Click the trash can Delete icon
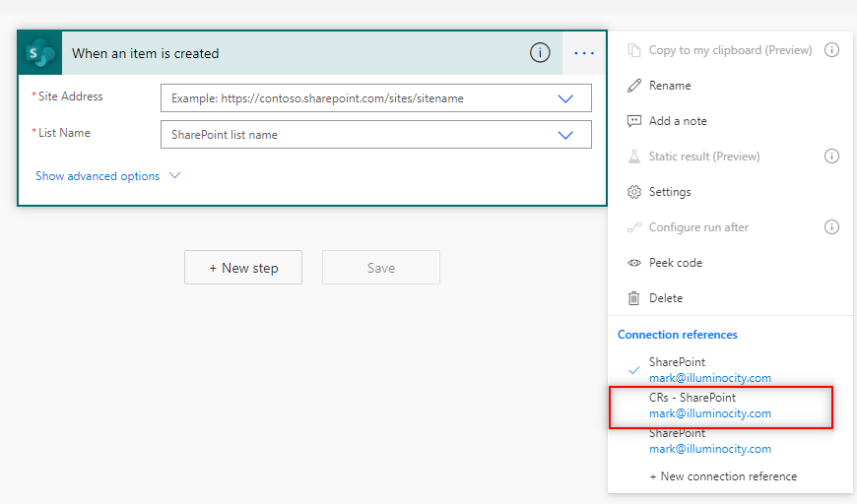Viewport: 857px width, 504px height. point(634,298)
